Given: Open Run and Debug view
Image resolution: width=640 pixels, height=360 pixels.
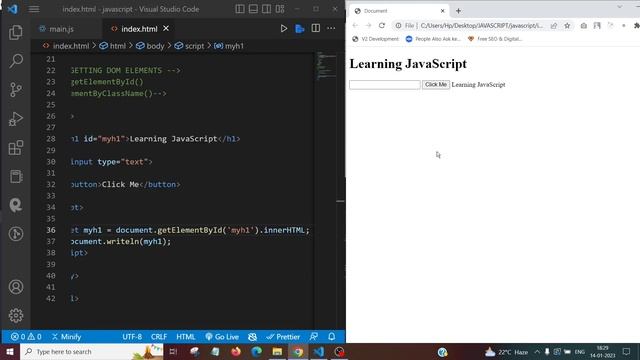Looking at the screenshot, I should 16,119.
